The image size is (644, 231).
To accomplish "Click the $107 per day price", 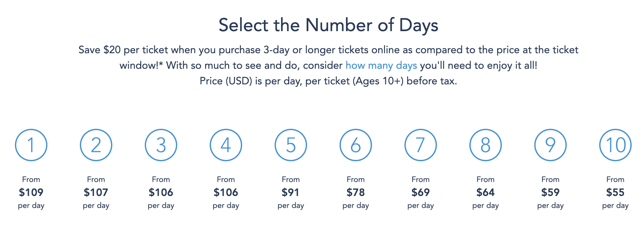I will pos(96,192).
